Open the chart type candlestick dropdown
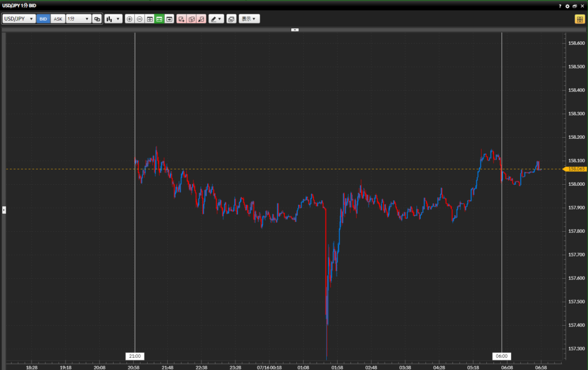This screenshot has height=370, width=588. point(113,19)
